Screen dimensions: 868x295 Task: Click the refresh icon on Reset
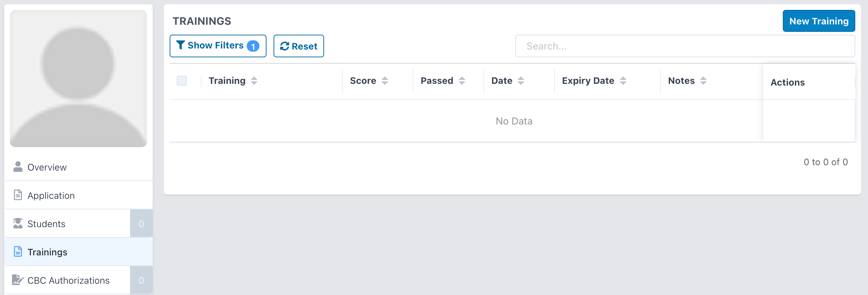[285, 46]
